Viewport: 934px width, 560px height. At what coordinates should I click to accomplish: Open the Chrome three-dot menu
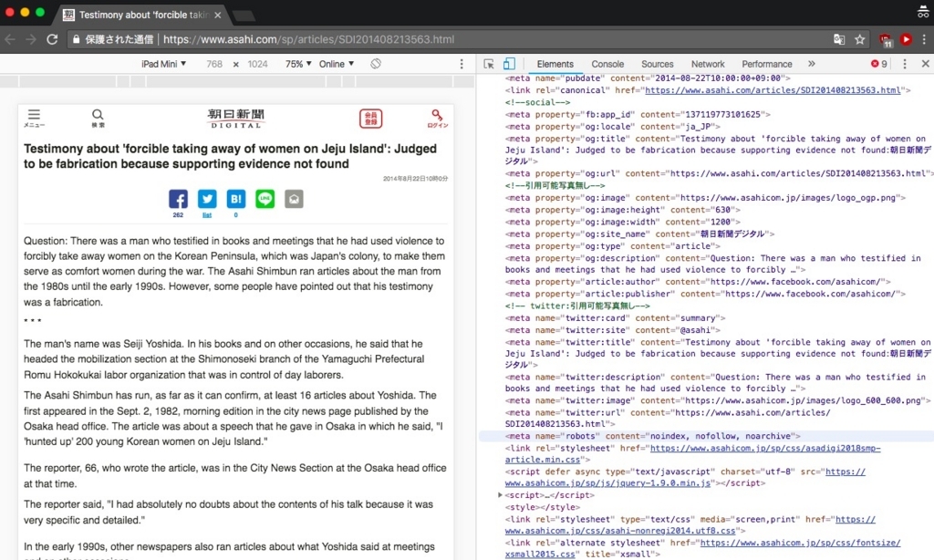[x=924, y=39]
